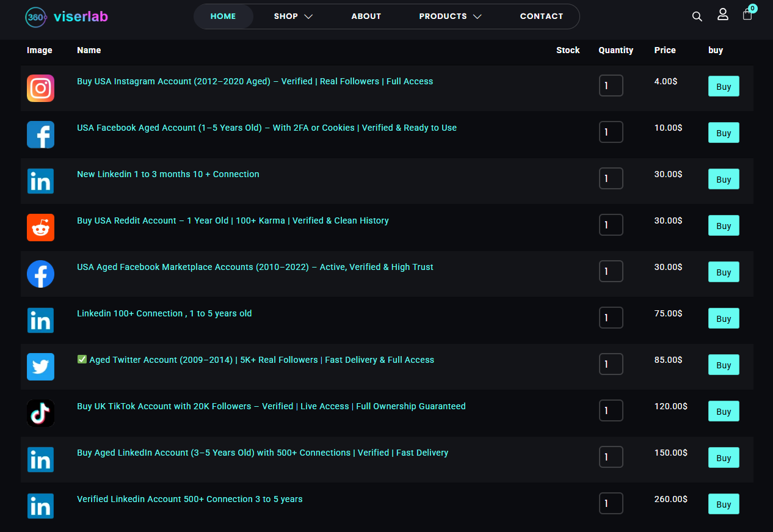The height and width of the screenshot is (532, 773).
Task: Focus quantity field for 75.00$ Linkedin row
Action: click(x=611, y=318)
